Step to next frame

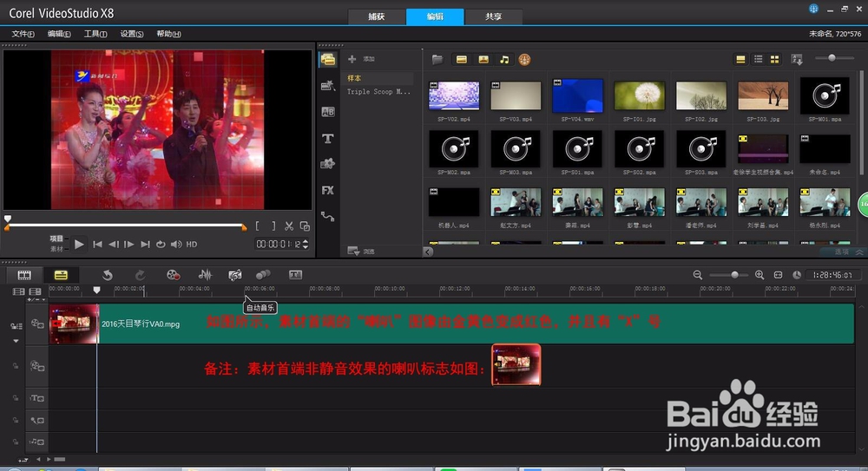pos(129,244)
